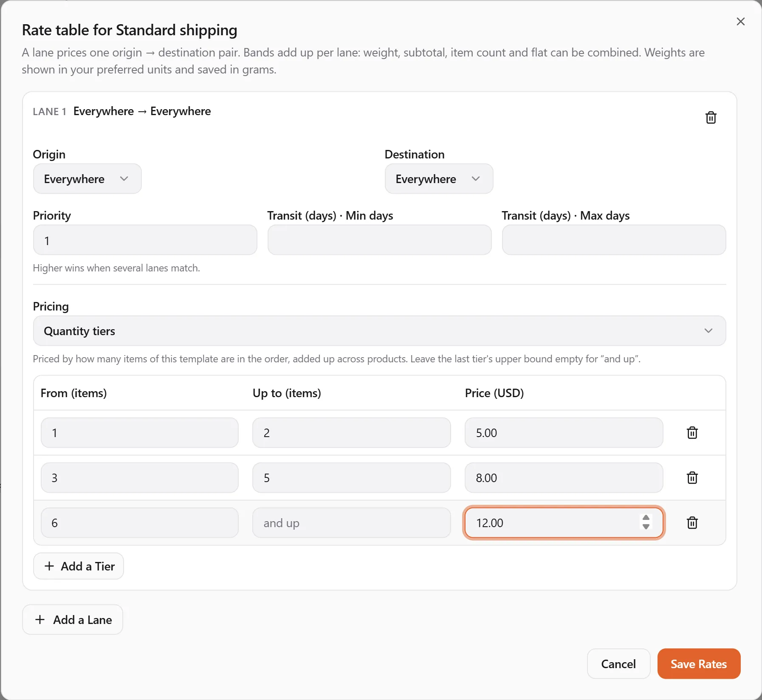Open the Destination Everywhere dropdown
Viewport: 762px width, 700px height.
coord(439,179)
